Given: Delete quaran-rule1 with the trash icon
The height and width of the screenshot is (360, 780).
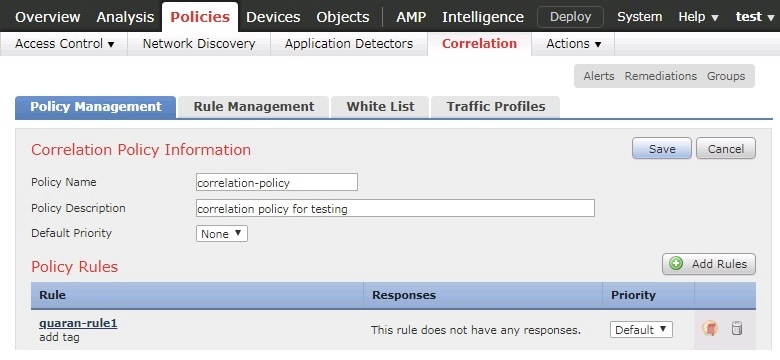Looking at the screenshot, I should pos(737,329).
